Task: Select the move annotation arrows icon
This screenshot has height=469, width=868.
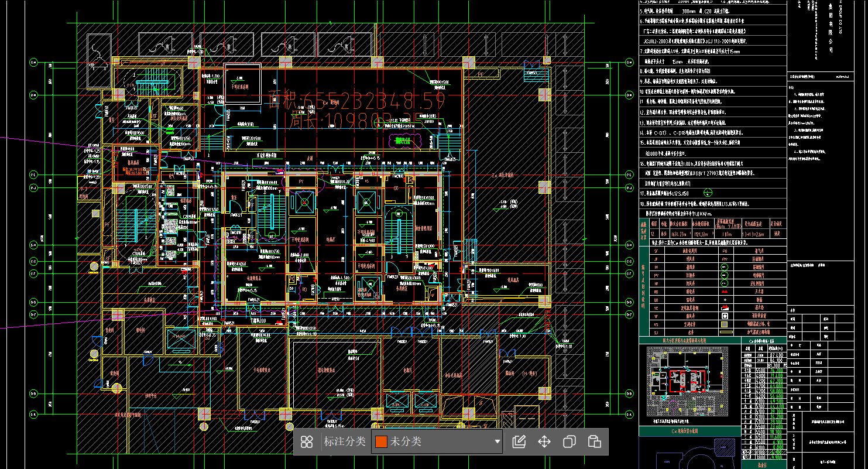Action: (544, 441)
